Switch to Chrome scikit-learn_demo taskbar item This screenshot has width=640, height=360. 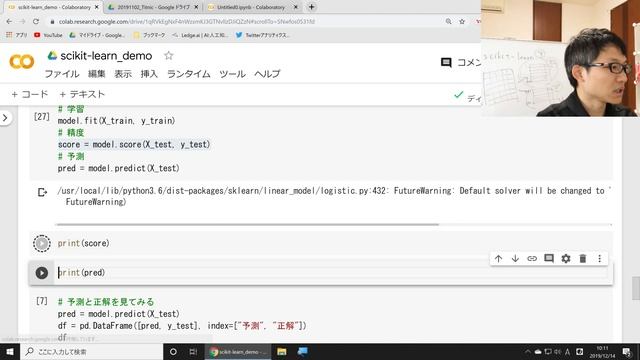[238, 351]
